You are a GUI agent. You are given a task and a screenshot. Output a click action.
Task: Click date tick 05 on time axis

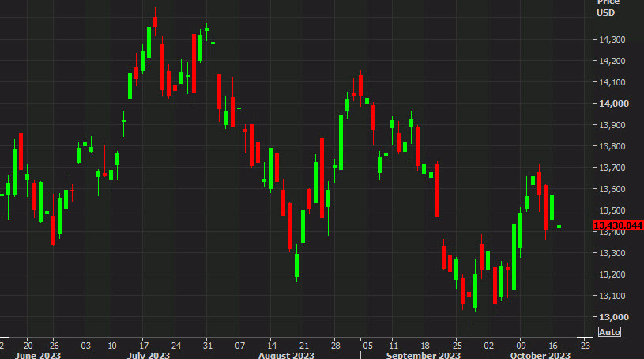(x=367, y=346)
